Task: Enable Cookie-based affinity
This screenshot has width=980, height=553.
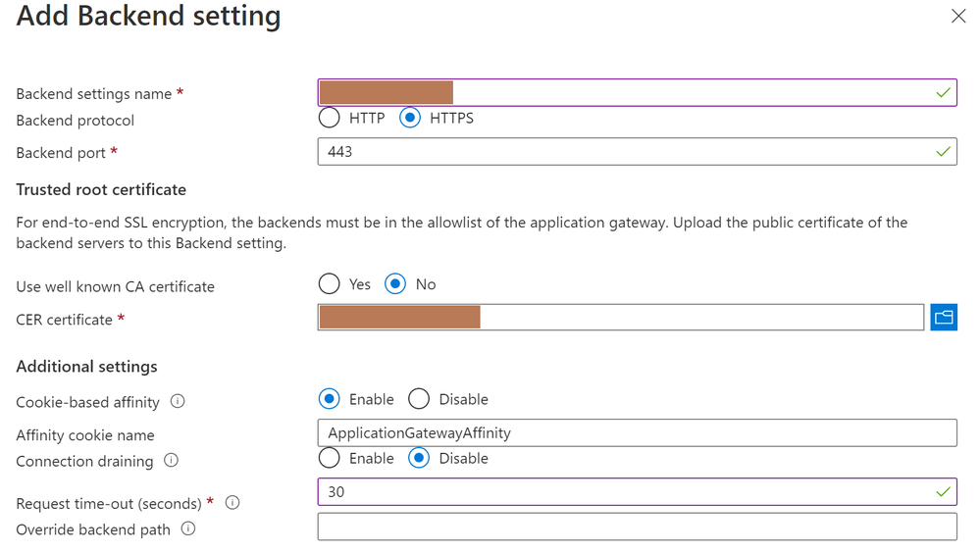Action: [x=330, y=399]
